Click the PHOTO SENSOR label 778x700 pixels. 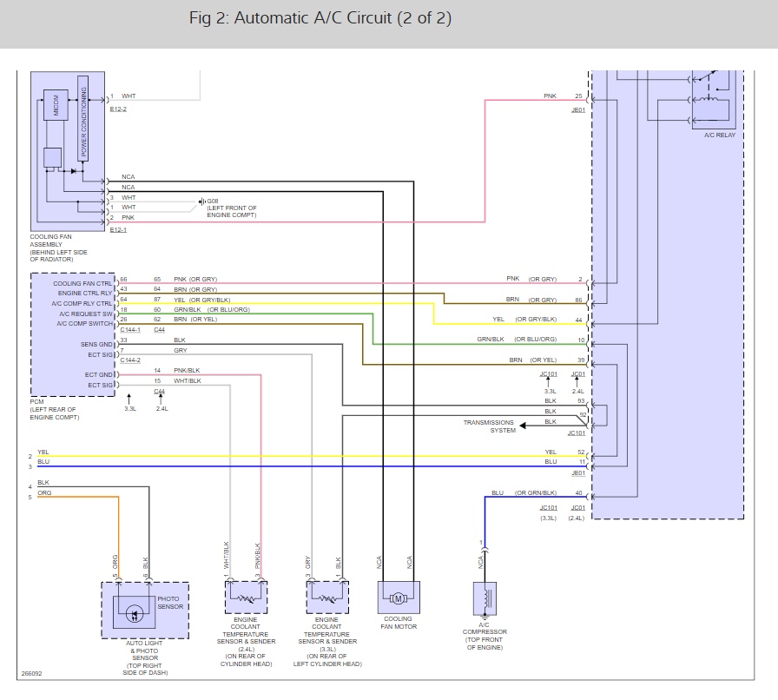click(x=170, y=603)
